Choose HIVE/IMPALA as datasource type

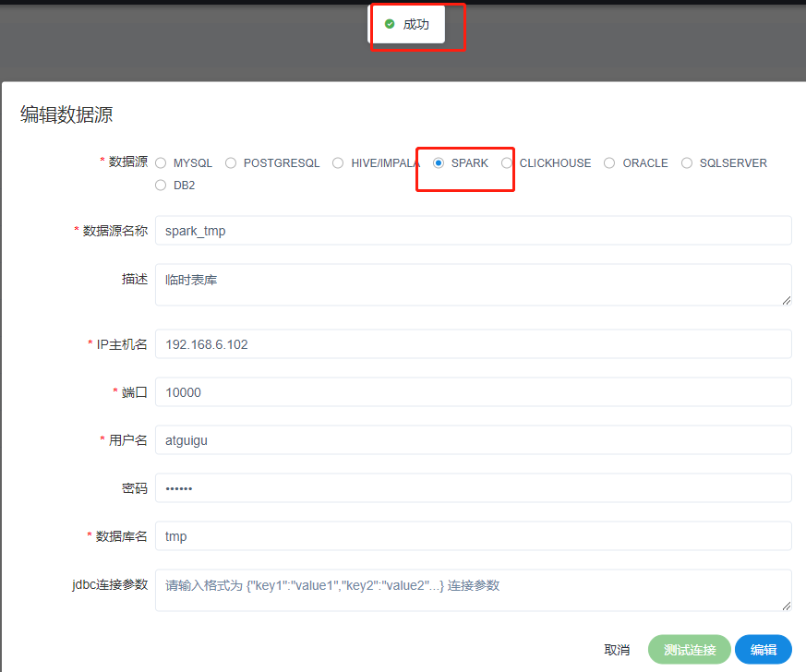pyautogui.click(x=338, y=162)
